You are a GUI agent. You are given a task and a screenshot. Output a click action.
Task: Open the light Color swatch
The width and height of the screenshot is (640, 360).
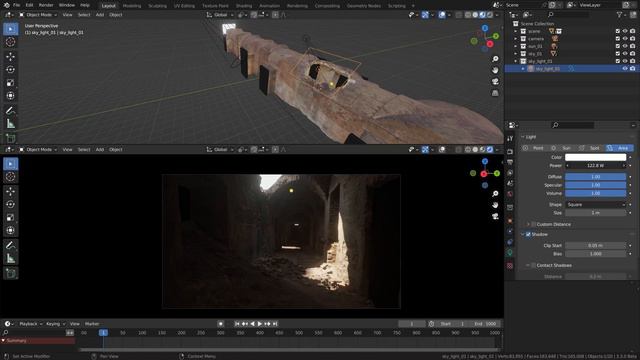[x=596, y=157]
